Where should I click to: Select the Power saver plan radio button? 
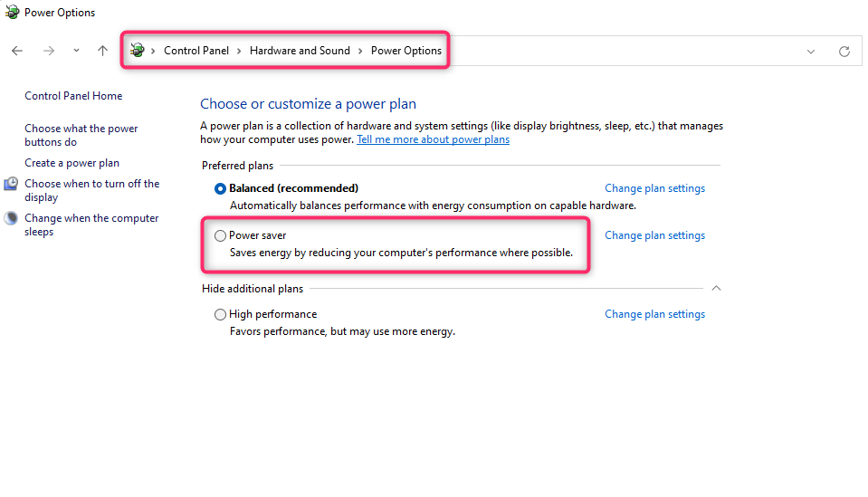point(220,235)
